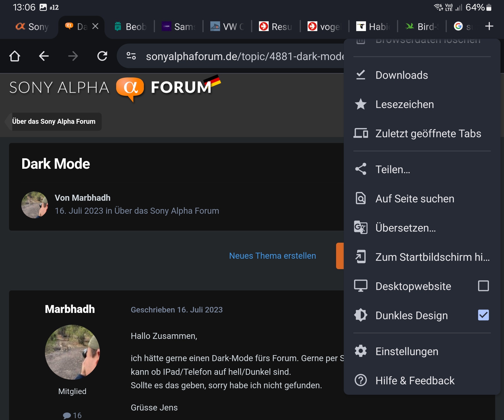Go back using the back arrow
The image size is (504, 420).
pos(44,56)
